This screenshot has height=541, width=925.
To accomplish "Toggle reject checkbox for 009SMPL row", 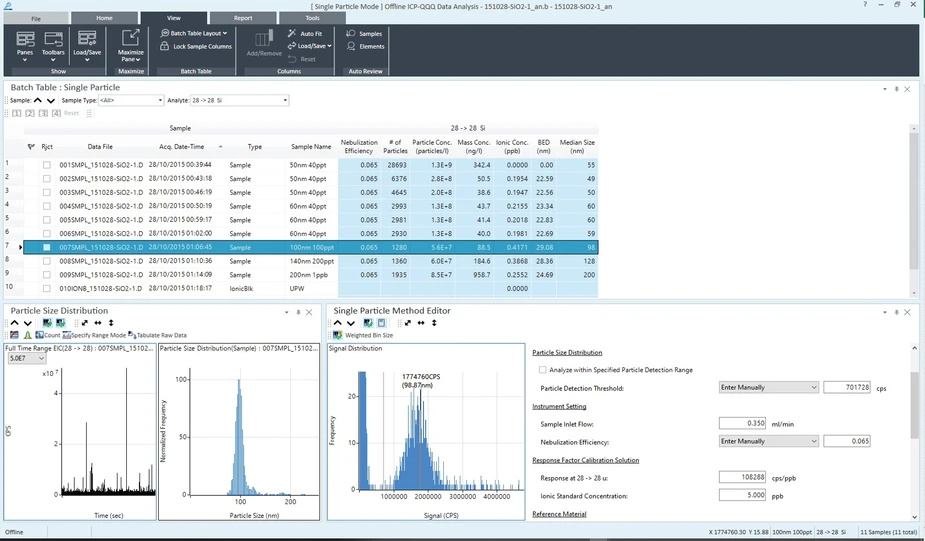I will pos(47,275).
